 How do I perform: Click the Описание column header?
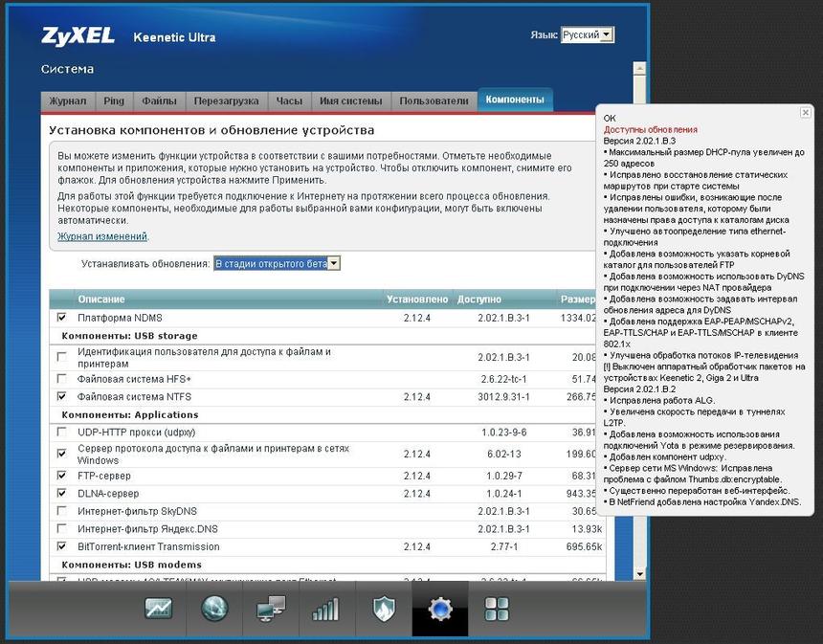click(101, 300)
